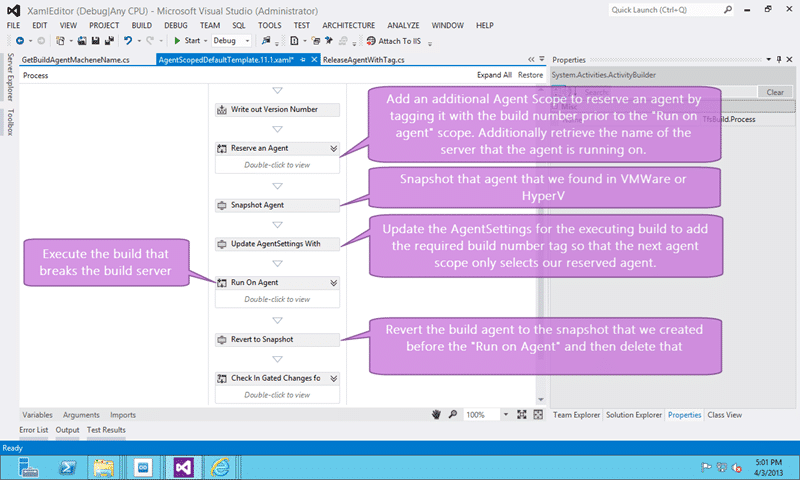800x480 pixels.
Task: Click the Navigate Forward arrow icon
Action: click(41, 41)
